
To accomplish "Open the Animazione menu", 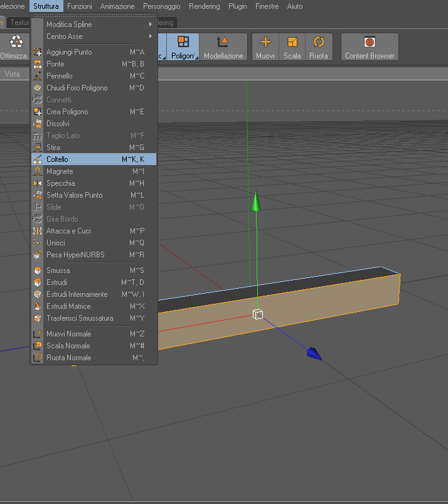I will point(117,6).
